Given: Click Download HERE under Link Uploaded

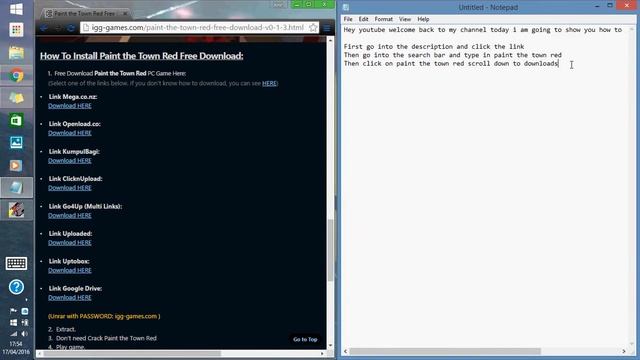Looking at the screenshot, I should click(70, 243).
